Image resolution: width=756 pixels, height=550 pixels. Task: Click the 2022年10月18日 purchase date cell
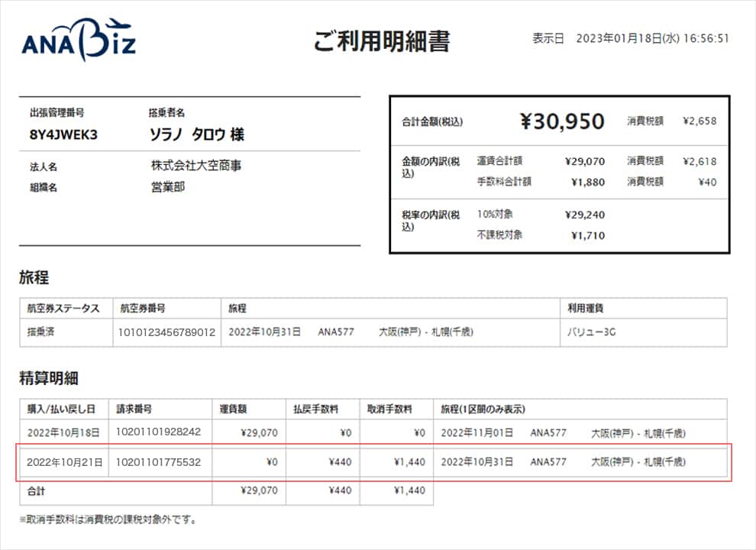coord(63,433)
